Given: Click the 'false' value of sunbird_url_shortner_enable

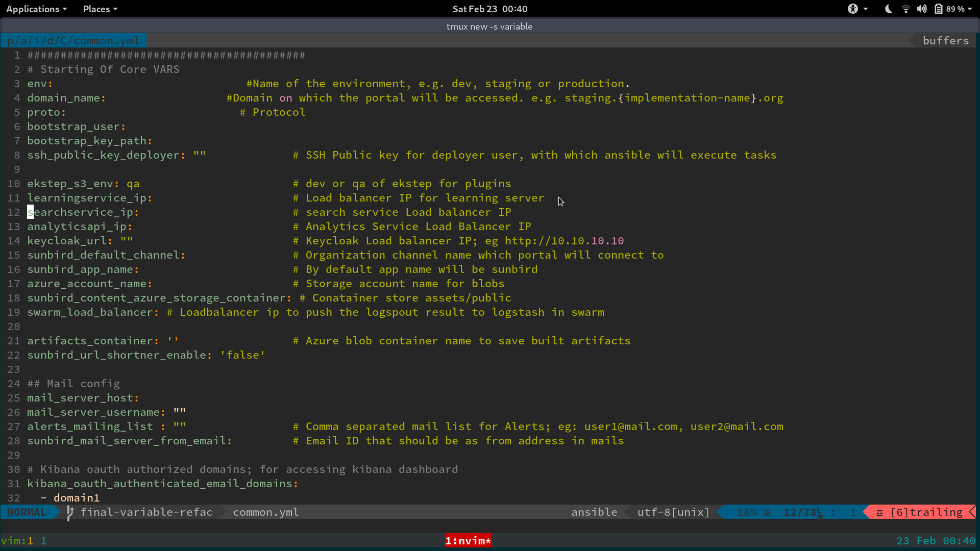Looking at the screenshot, I should (x=242, y=355).
